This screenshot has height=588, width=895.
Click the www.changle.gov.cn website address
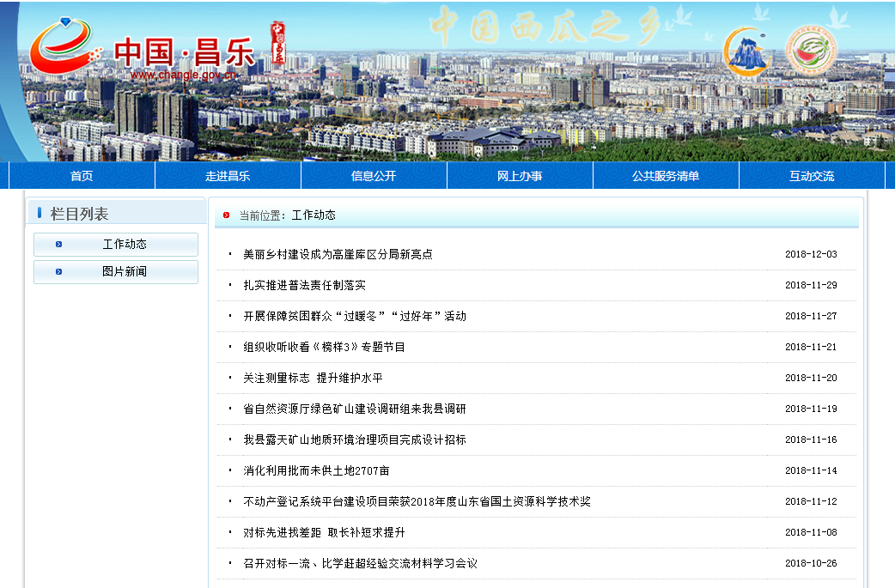pyautogui.click(x=183, y=75)
